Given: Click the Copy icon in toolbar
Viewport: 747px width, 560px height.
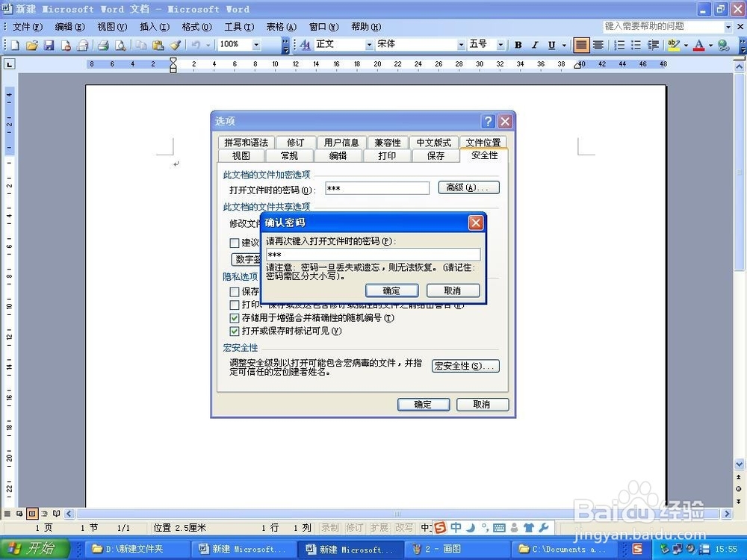Looking at the screenshot, I should (141, 46).
